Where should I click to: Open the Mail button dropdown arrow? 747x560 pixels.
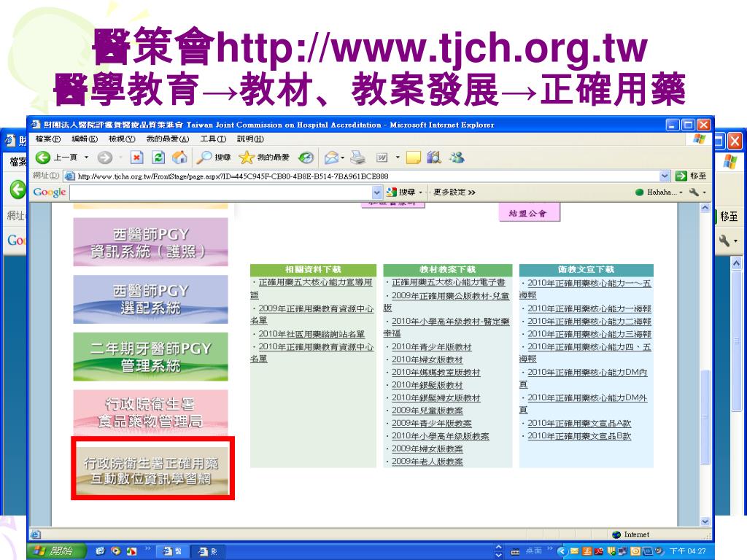pos(343,157)
